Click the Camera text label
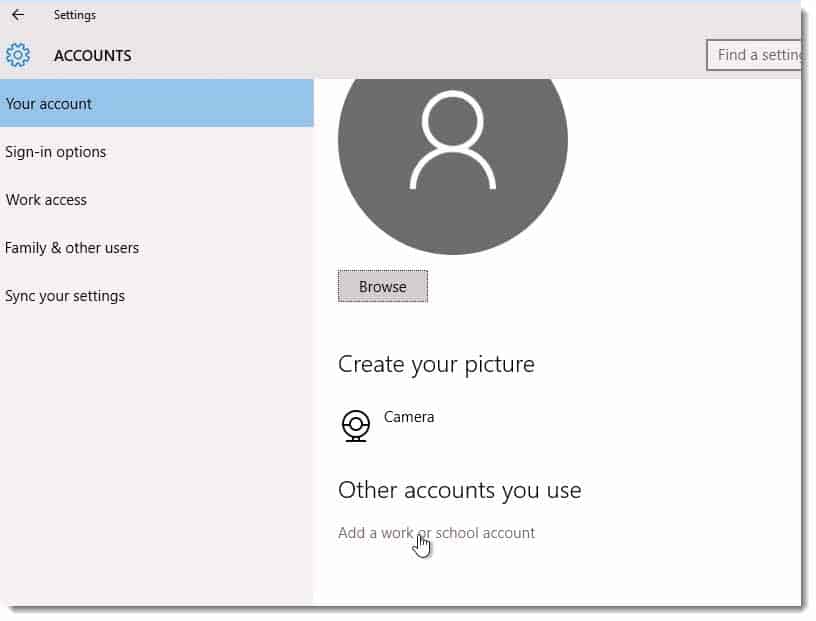816x621 pixels. coord(409,417)
